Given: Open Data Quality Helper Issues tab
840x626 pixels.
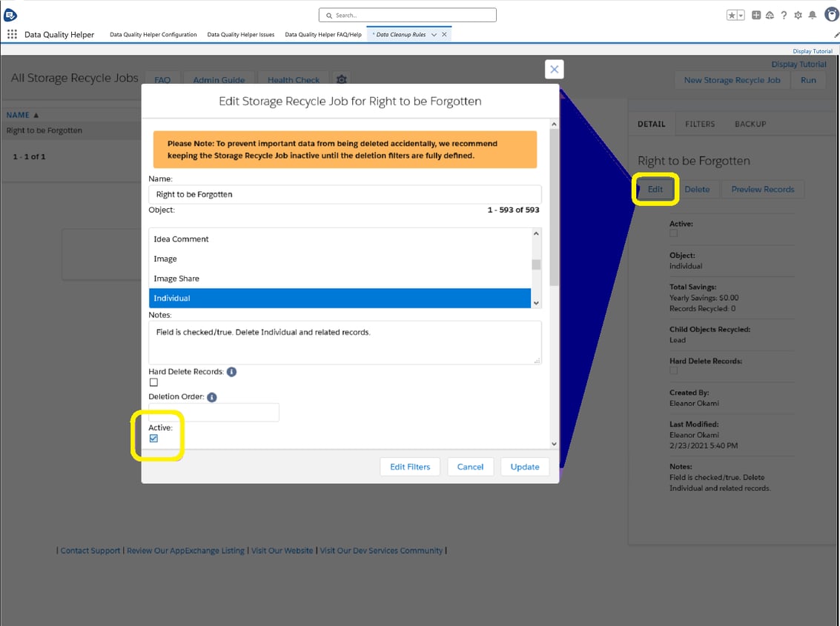Looking at the screenshot, I should 240,34.
